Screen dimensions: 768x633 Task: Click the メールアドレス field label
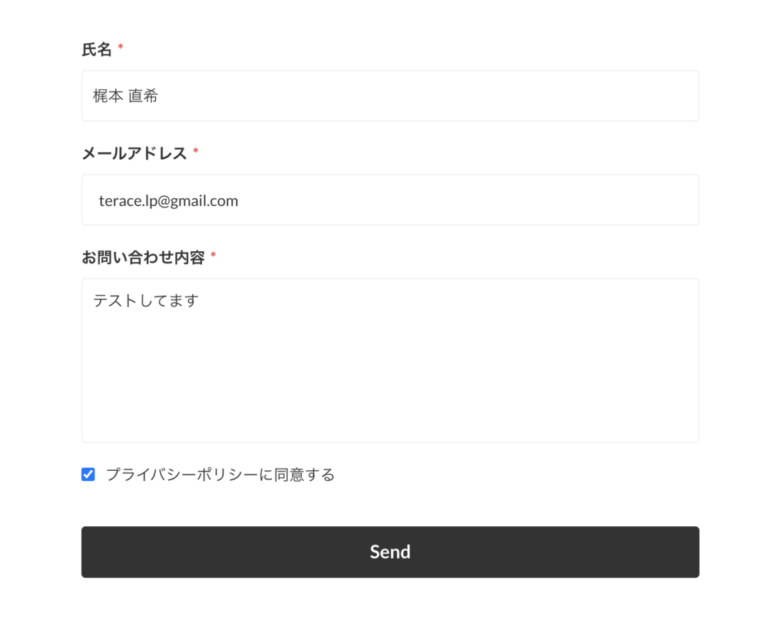point(134,153)
